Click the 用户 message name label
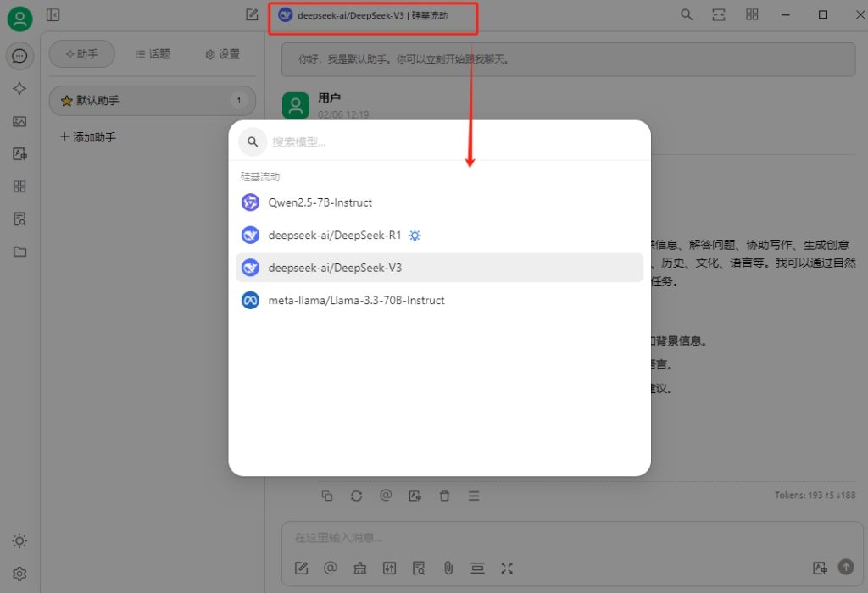The width and height of the screenshot is (868, 593). coord(330,98)
